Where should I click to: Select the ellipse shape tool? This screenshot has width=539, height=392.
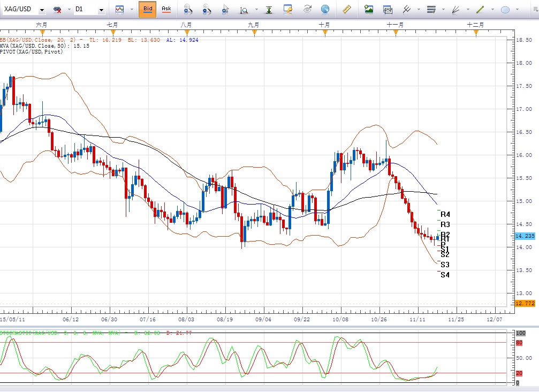pyautogui.click(x=505, y=10)
